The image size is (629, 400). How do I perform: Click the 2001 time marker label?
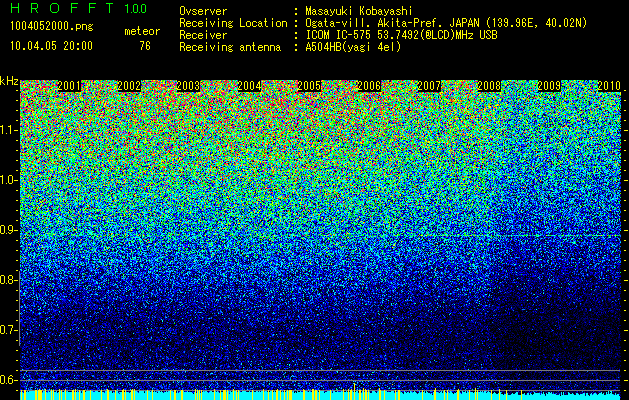[x=69, y=86]
